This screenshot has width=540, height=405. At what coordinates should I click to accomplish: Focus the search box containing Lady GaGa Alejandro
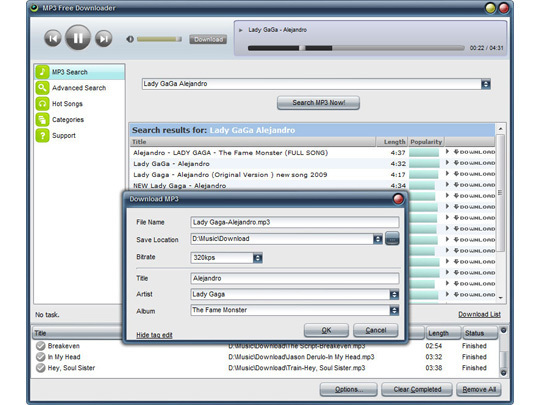point(311,84)
